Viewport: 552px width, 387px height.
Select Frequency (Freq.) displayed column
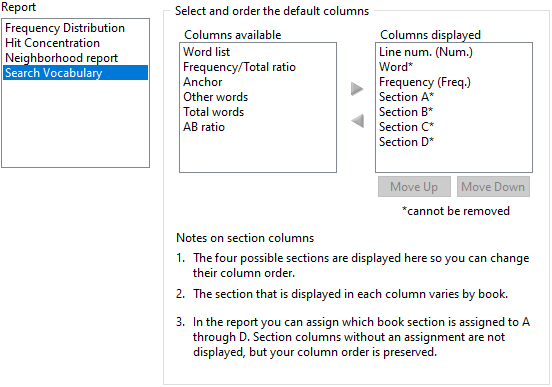tap(454, 82)
